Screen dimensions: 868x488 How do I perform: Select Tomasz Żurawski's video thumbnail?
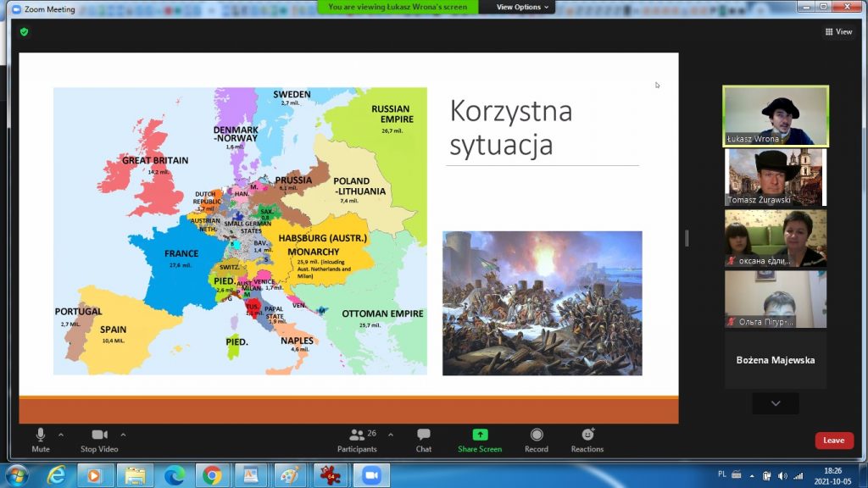775,177
